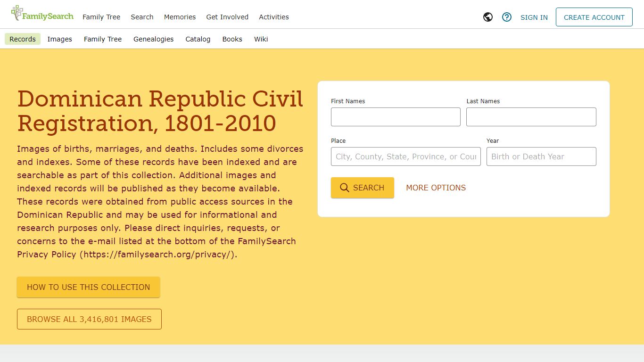
Task: Open the Activities top menu
Action: 274,17
